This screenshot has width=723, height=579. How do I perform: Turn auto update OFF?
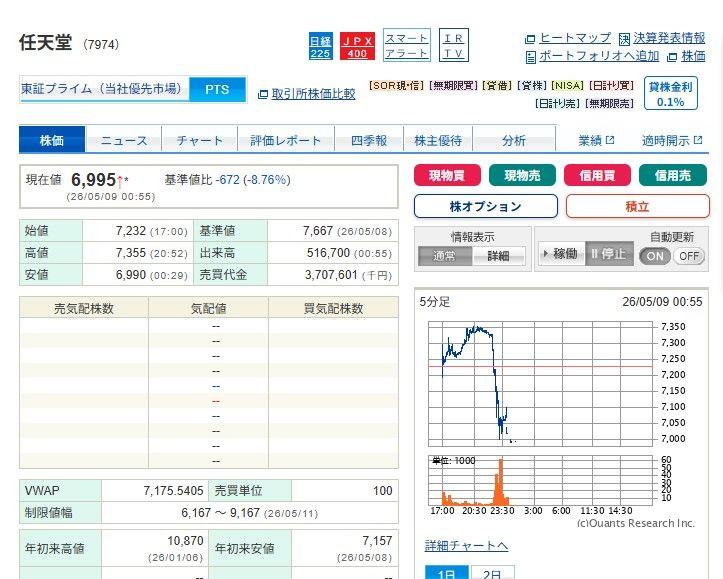[x=689, y=256]
